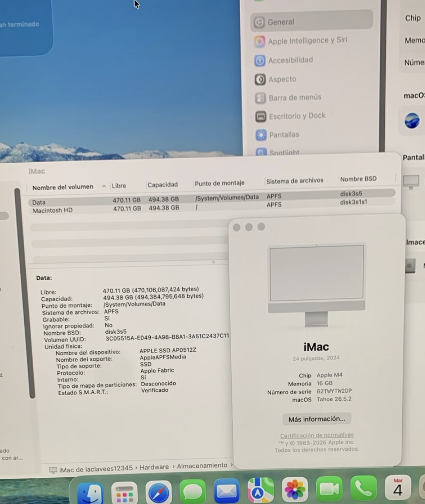Select General in System Settings sidebar

[311, 21]
